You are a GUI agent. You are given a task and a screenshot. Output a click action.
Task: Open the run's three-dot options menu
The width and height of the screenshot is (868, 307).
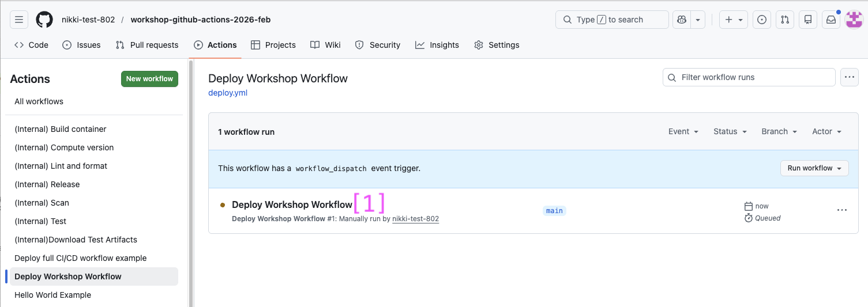(x=842, y=210)
